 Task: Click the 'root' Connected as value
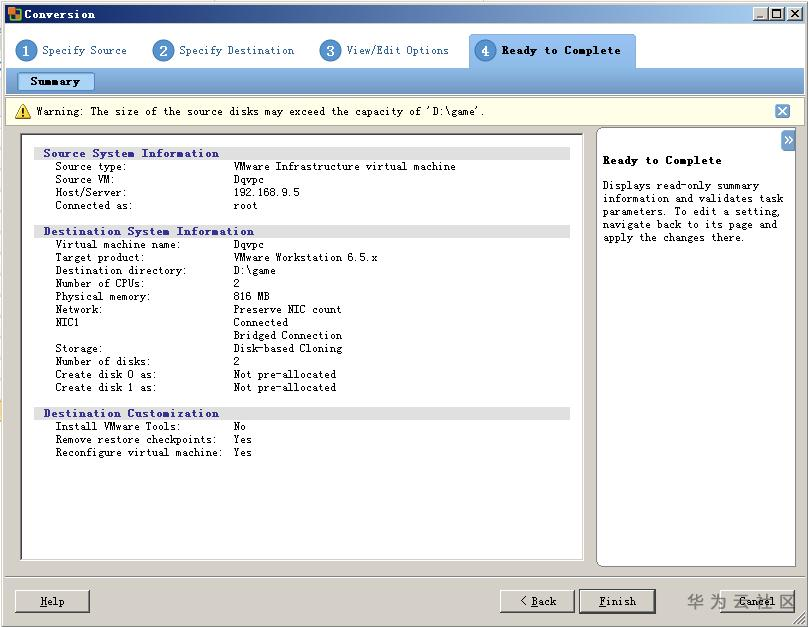(x=245, y=206)
